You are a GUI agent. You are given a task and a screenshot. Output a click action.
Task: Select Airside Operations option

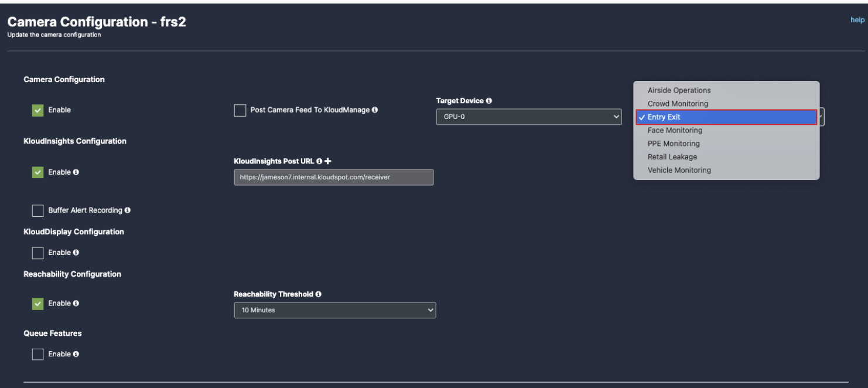point(726,90)
